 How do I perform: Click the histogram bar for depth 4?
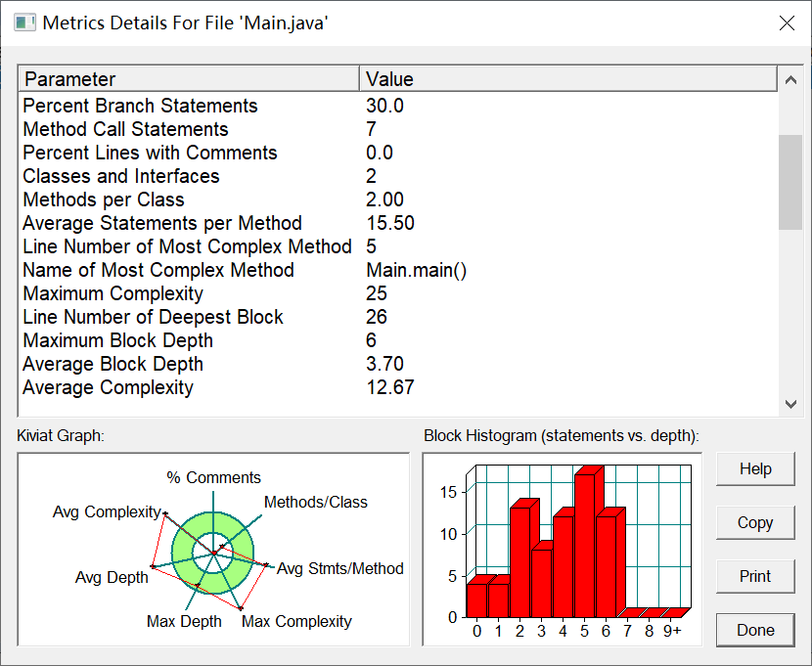tap(564, 566)
